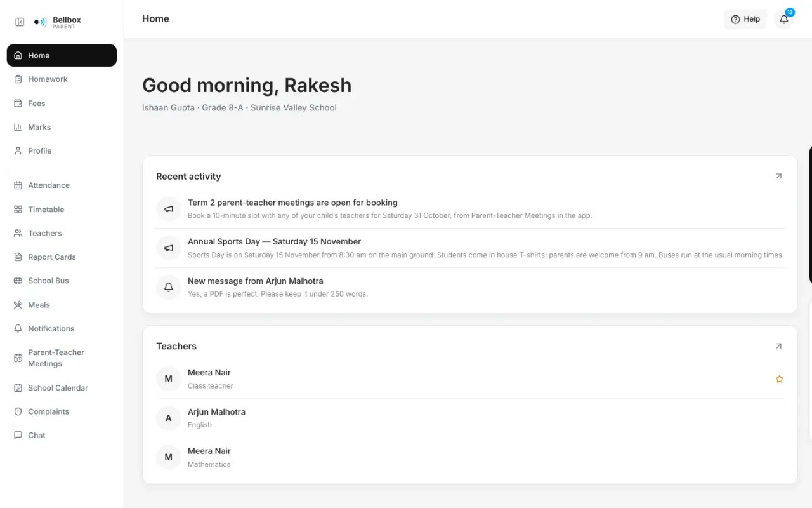Open the new message from Arjun Malhotra
Image resolution: width=812 pixels, height=508 pixels.
(469, 287)
